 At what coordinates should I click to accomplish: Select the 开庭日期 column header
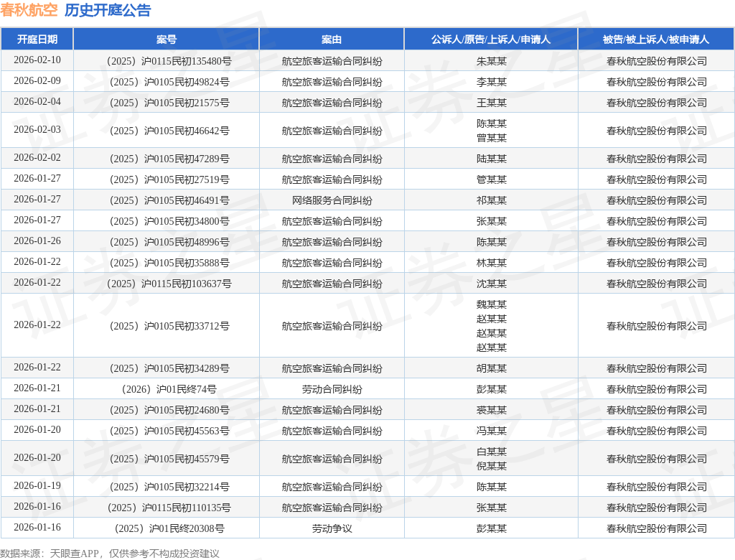pyautogui.click(x=37, y=39)
